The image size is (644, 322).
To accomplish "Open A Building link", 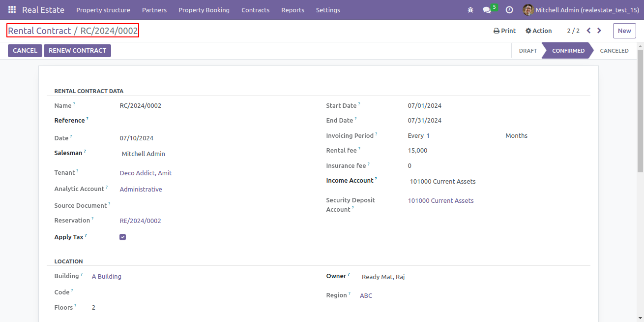I will (106, 276).
